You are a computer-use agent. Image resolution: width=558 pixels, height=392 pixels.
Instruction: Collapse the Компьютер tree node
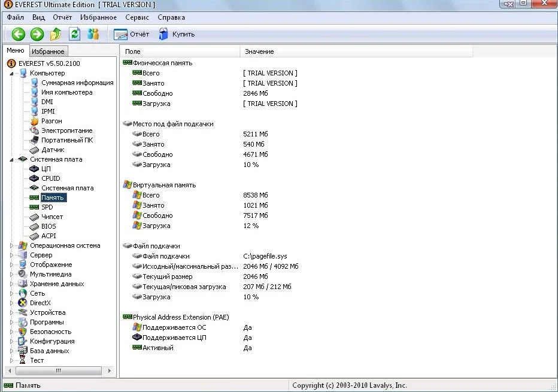point(11,74)
